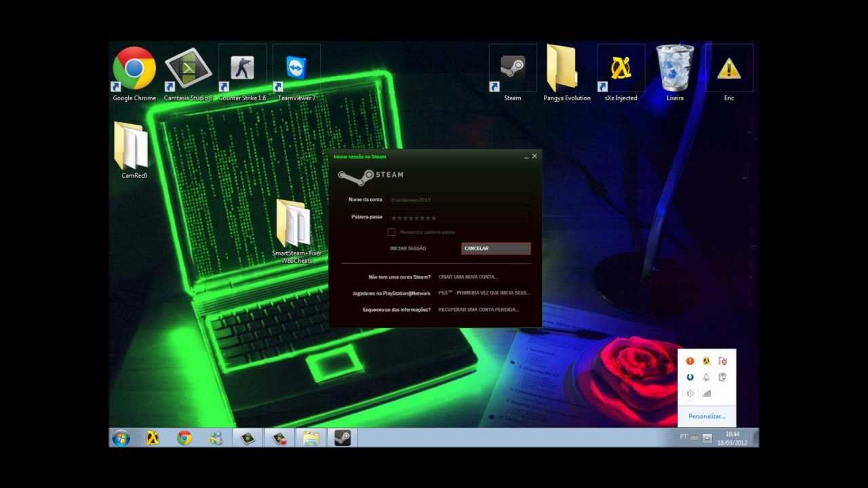Open Windows Explorer from the taskbar
This screenshot has width=868, height=488.
pos(311,438)
